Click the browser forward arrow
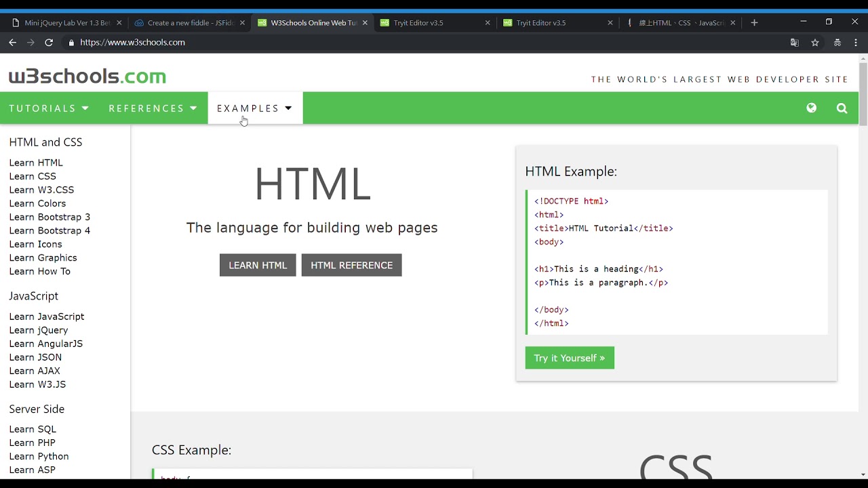The height and width of the screenshot is (488, 868). point(31,42)
